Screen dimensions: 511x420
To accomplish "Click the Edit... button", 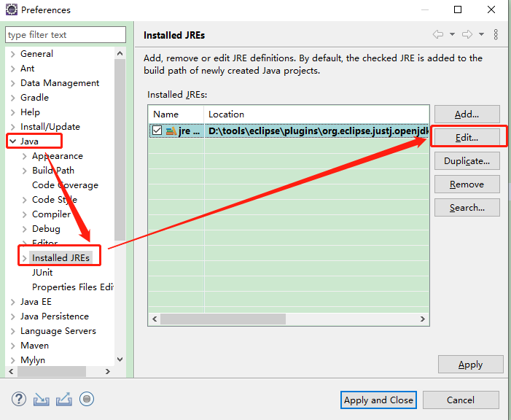I will click(x=467, y=138).
